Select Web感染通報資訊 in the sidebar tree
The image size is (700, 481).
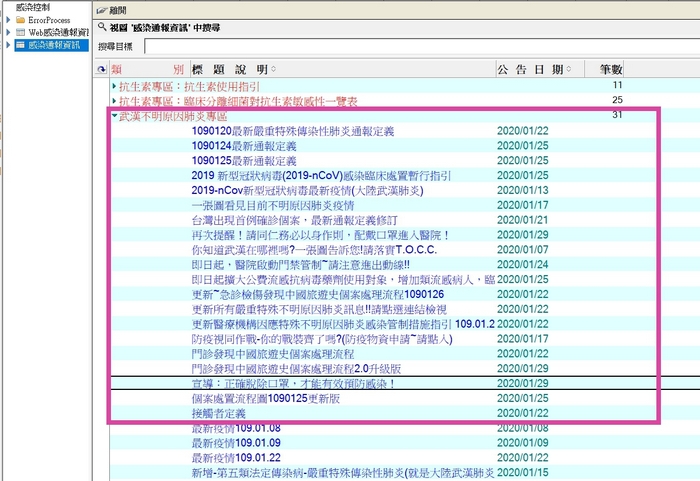pos(58,32)
